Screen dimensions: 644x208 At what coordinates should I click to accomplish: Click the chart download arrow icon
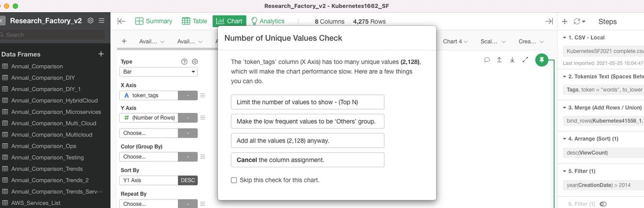(x=513, y=60)
